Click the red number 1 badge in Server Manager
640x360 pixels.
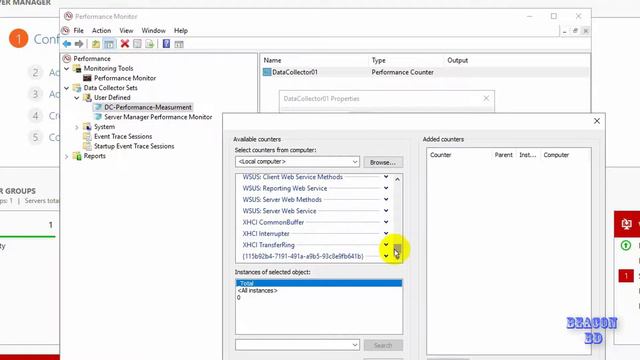626,276
